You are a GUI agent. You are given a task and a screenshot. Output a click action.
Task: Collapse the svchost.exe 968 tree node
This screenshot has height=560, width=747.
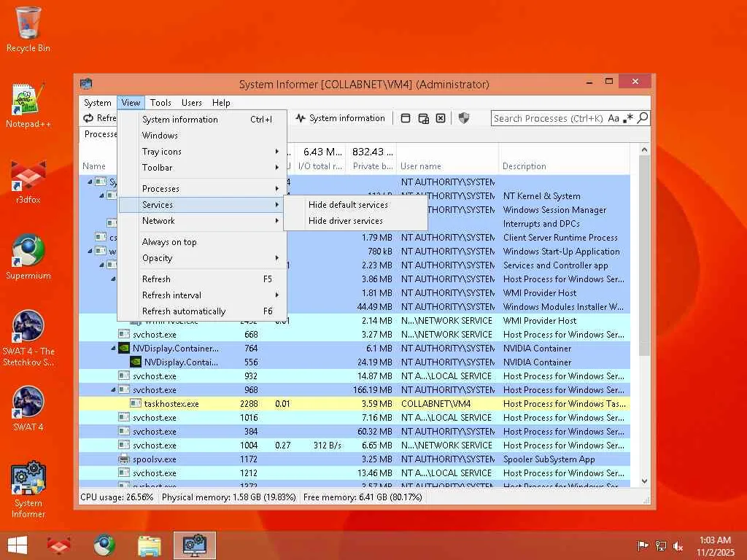[113, 389]
